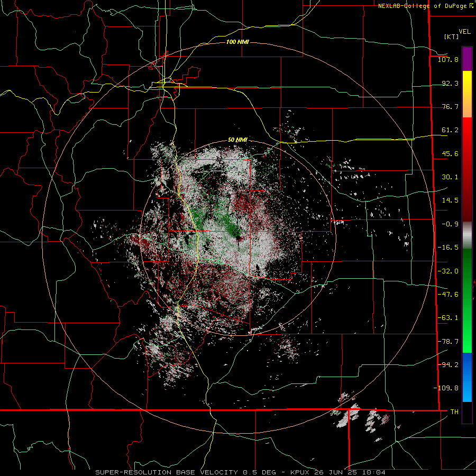476x476 pixels.
Task: Select the 92.3 legend value
Action: [x=450, y=83]
